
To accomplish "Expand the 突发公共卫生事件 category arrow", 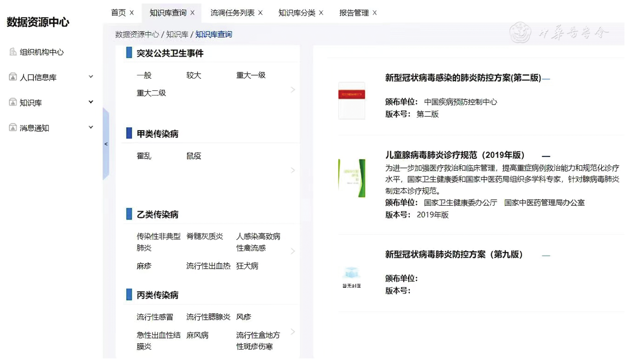I will click(x=293, y=90).
